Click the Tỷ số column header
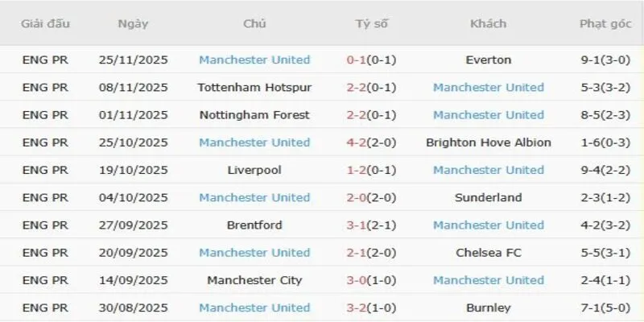The width and height of the screenshot is (644, 322). [372, 23]
